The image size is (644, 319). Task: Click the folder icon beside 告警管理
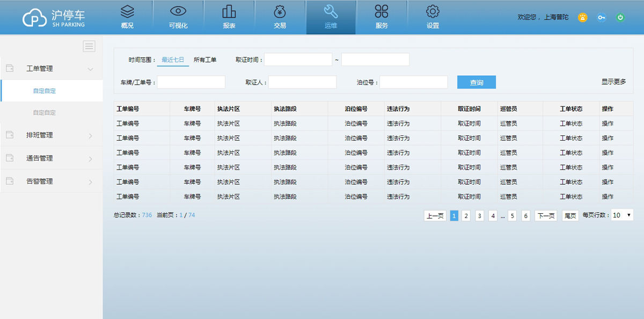coord(10,181)
